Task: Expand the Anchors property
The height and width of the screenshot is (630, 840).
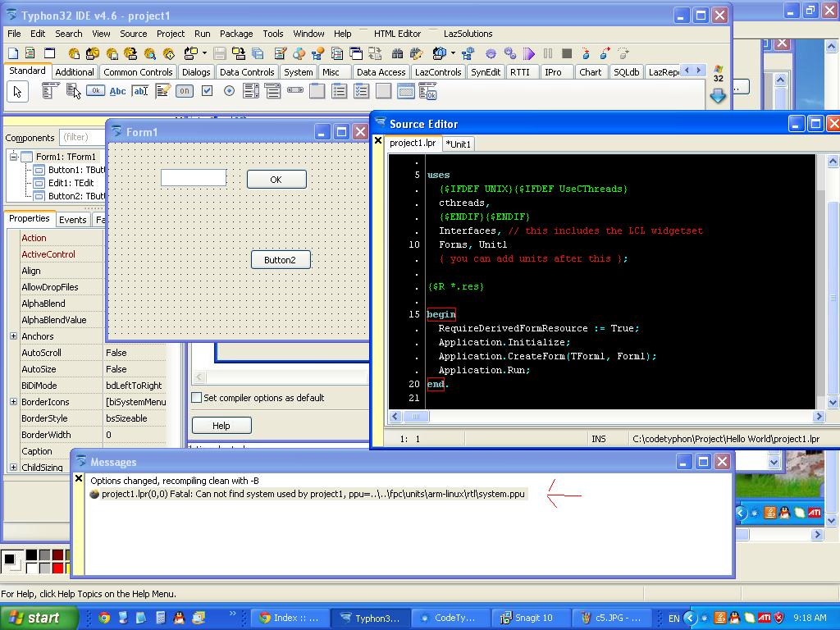Action: [x=13, y=336]
